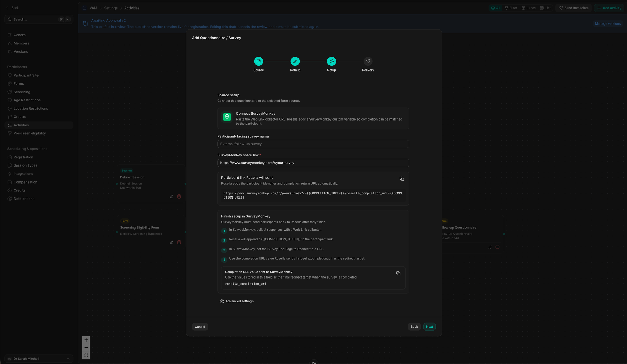
Task: Edit the Debrief Session card pencil icon
Action: (171, 196)
